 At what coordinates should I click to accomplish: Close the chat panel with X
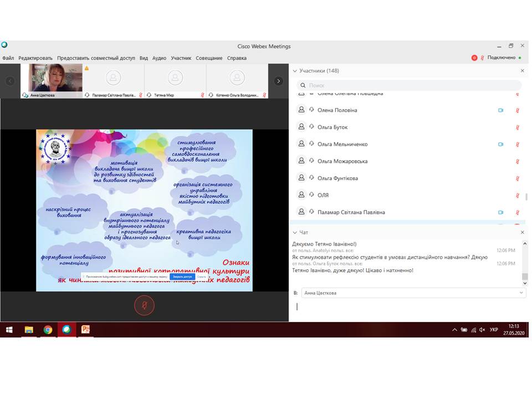(x=522, y=233)
